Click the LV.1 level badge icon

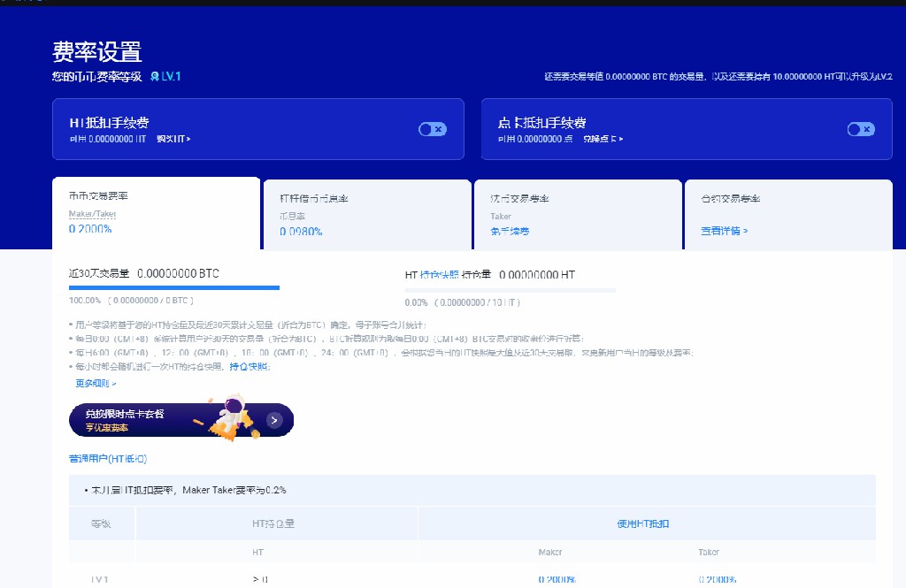(x=156, y=77)
